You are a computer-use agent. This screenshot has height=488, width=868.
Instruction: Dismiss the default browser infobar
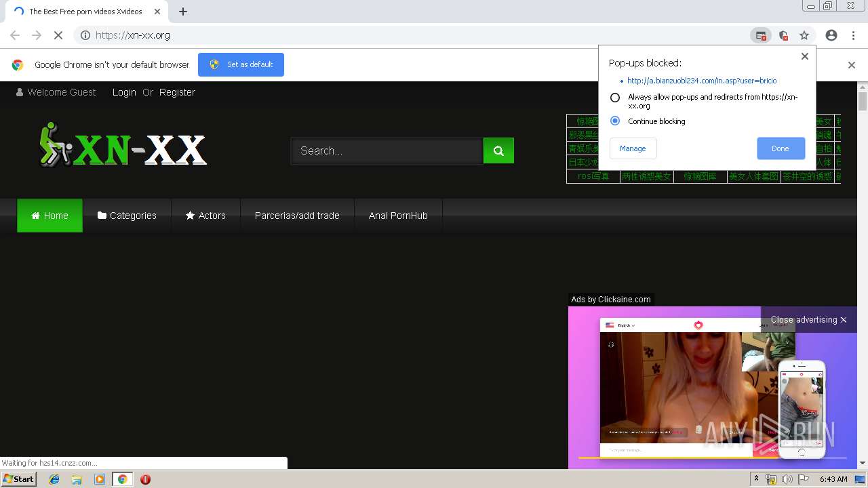[852, 65]
